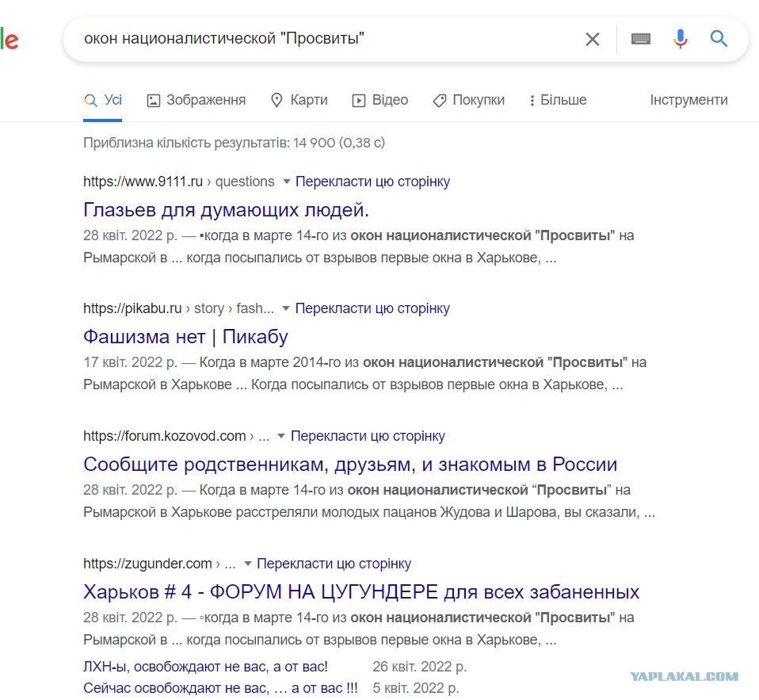Image resolution: width=759 pixels, height=700 pixels.
Task: Open the Зображення images tab
Action: pos(196,100)
